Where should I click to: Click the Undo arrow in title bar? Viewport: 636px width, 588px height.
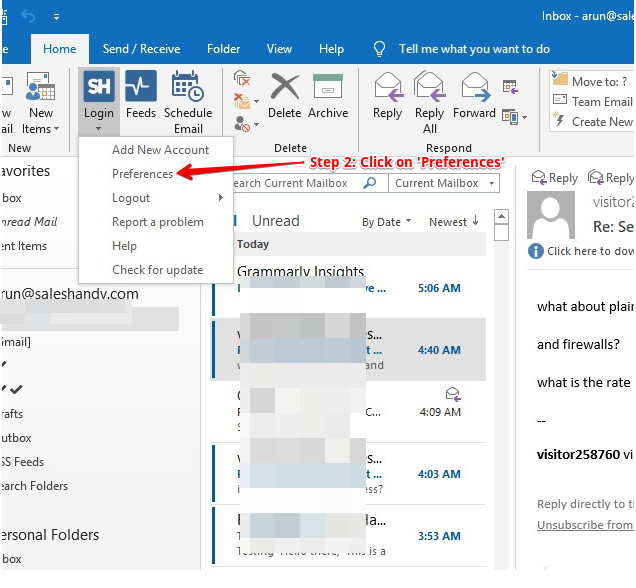[28, 16]
